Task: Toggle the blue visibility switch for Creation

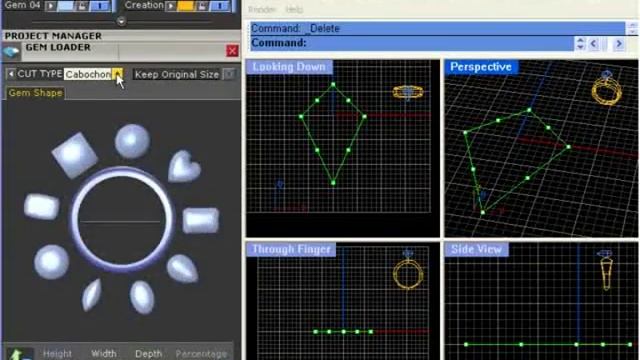Action: click(x=221, y=6)
